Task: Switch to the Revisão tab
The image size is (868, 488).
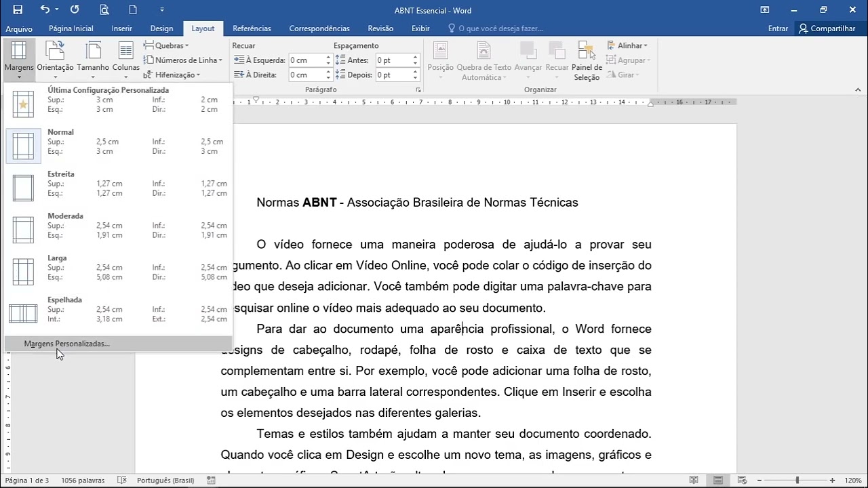Action: (x=380, y=28)
